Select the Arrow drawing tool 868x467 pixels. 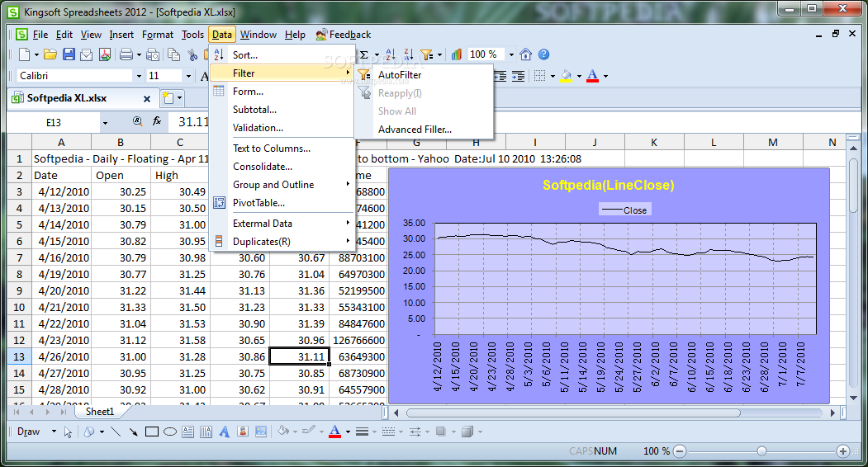(134, 432)
